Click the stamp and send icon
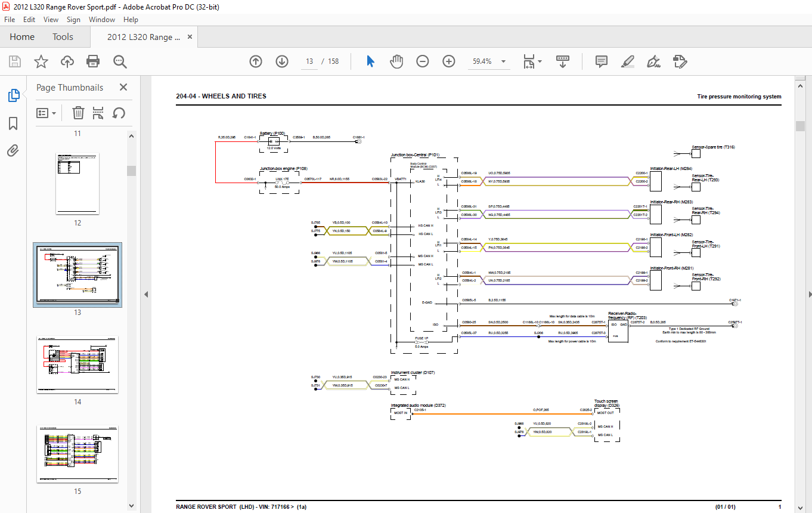The width and height of the screenshot is (812, 513). 680,61
